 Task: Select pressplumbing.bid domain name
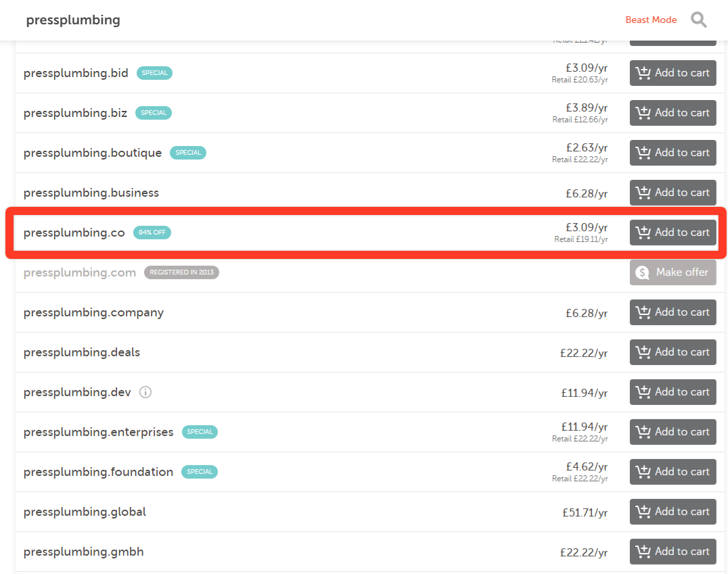(76, 73)
